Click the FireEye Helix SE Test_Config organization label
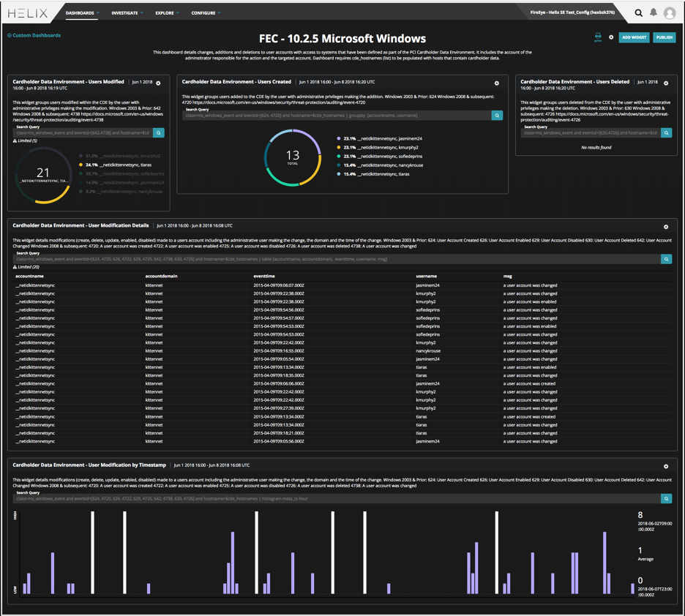 point(572,12)
